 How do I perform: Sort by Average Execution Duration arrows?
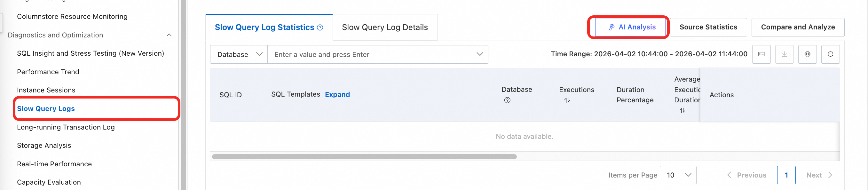click(x=682, y=110)
